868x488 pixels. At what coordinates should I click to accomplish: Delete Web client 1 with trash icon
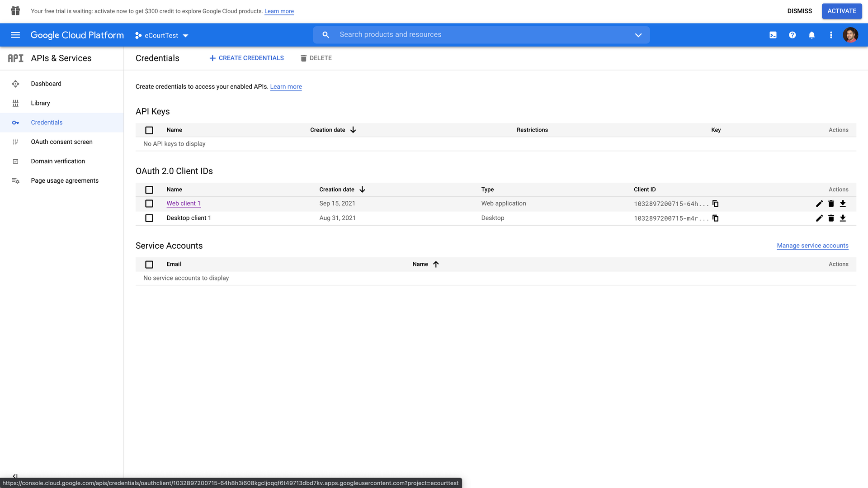(x=831, y=204)
